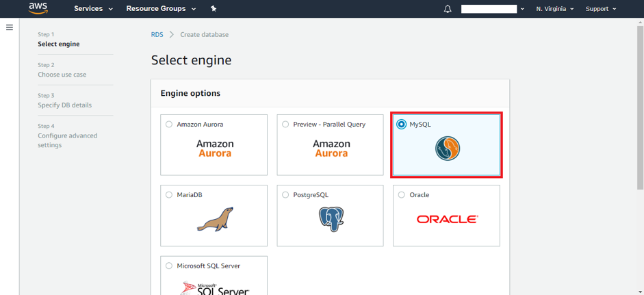Select the Amazon Aurora radio button
The image size is (644, 295).
(169, 124)
